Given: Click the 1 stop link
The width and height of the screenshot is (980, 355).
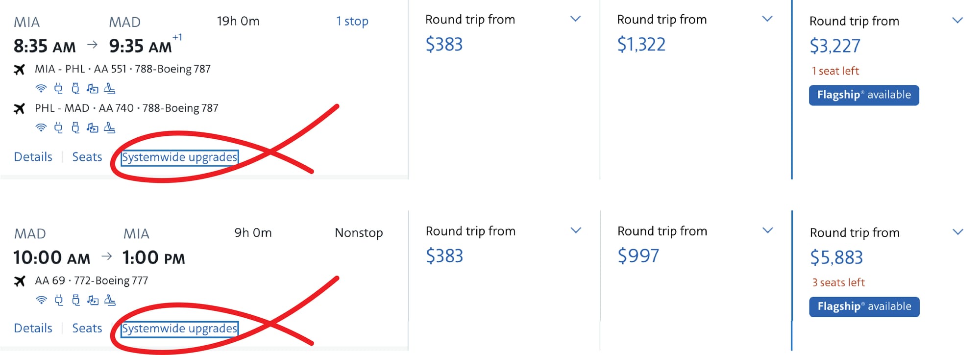Looking at the screenshot, I should tap(352, 21).
